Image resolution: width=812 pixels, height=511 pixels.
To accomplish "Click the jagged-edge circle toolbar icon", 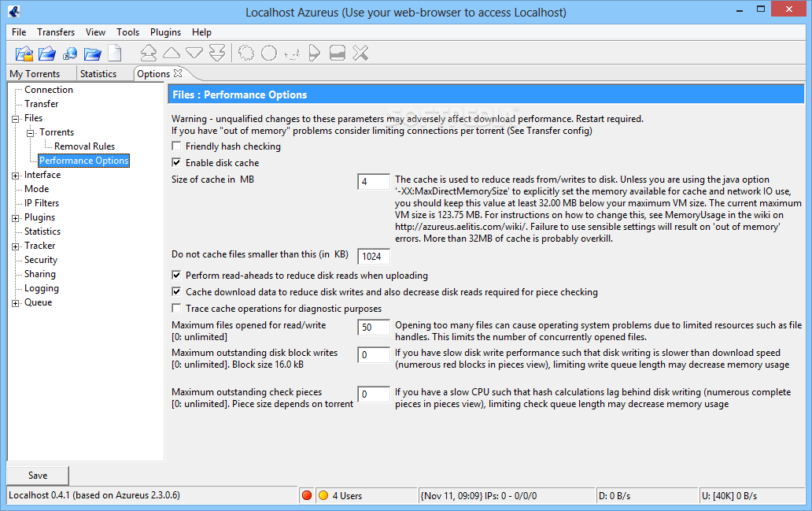I will pyautogui.click(x=246, y=53).
